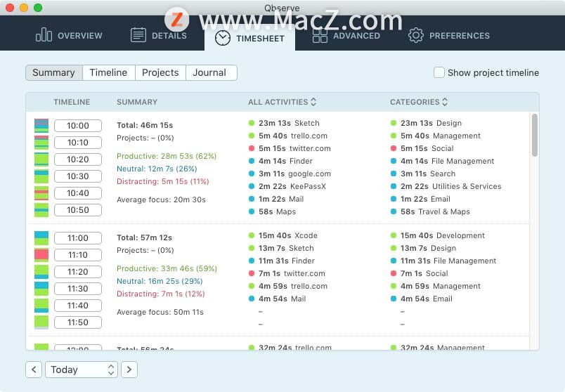Click the color bar beside 11:30
The width and height of the screenshot is (565, 392).
point(41,289)
